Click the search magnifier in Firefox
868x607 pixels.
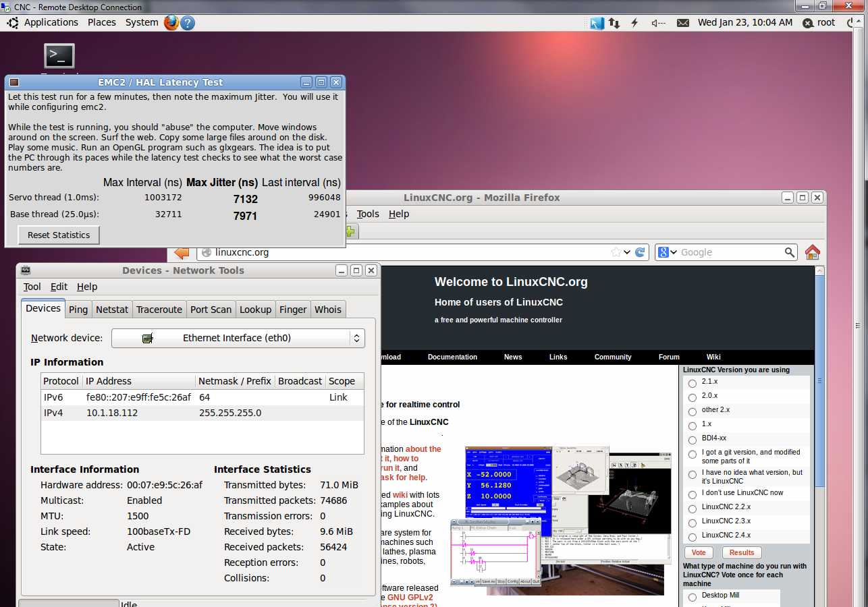pos(790,252)
